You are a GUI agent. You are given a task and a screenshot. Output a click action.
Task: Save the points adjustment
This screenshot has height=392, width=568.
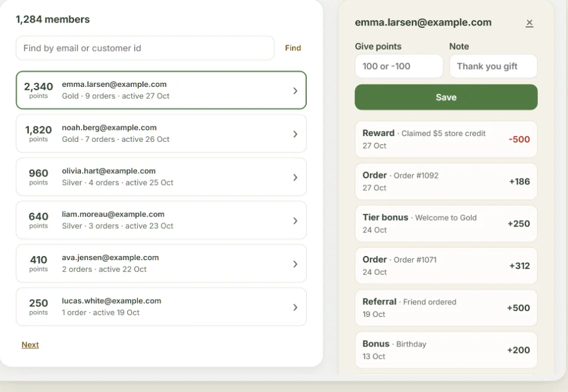446,97
